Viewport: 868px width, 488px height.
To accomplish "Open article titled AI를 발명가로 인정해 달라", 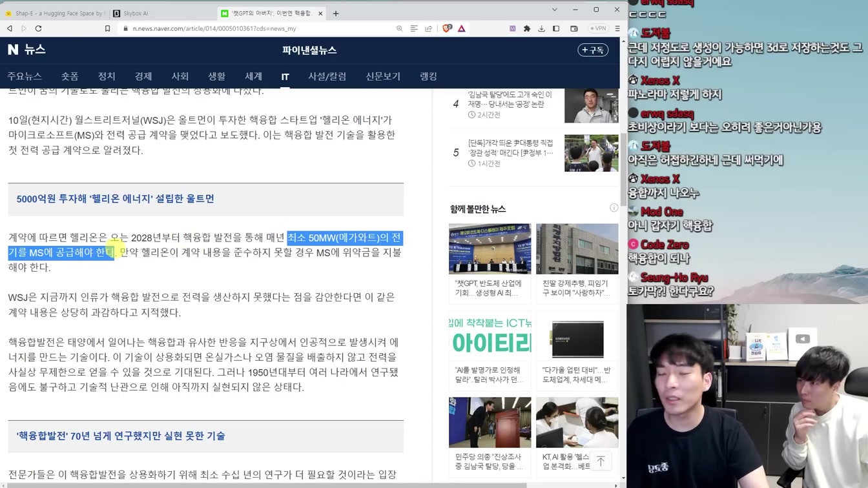I will (x=489, y=375).
